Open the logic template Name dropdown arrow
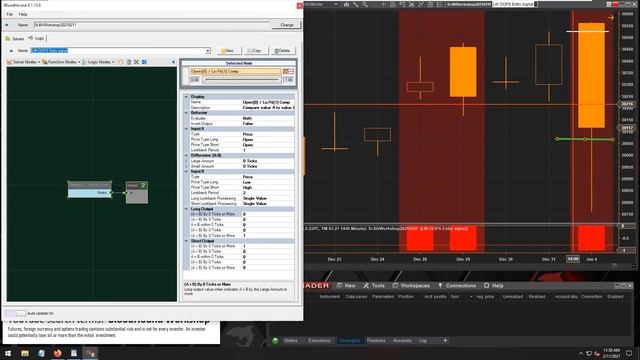 tap(208, 51)
